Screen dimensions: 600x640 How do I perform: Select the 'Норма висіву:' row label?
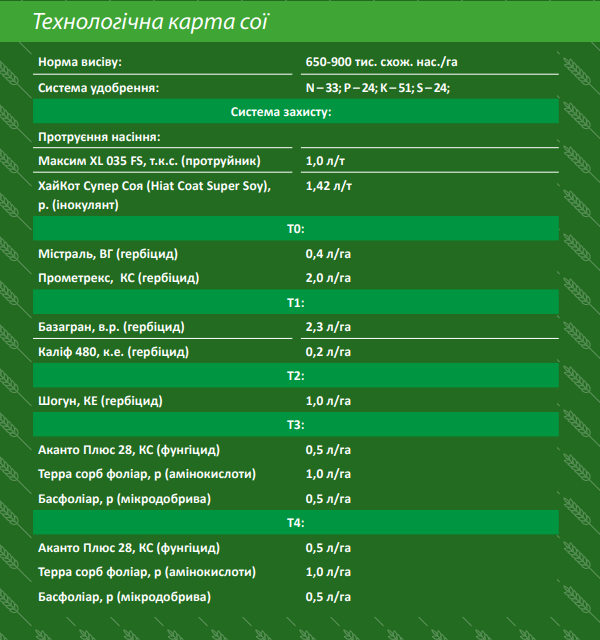[80, 62]
